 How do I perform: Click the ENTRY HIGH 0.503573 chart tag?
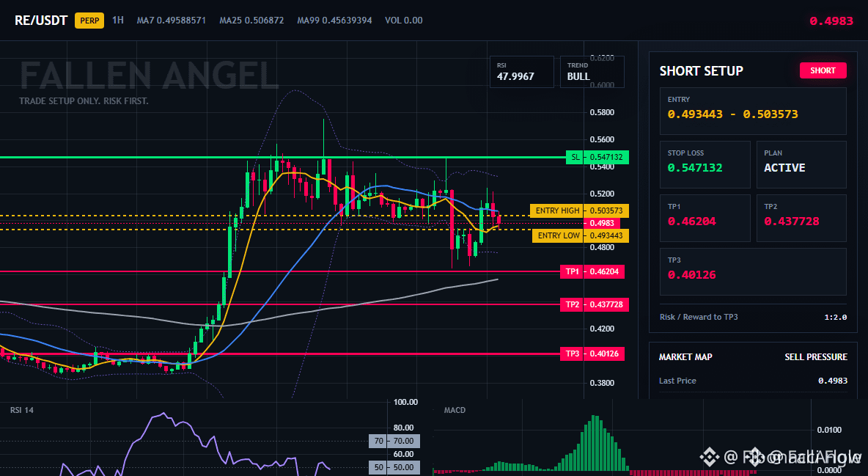tap(579, 210)
